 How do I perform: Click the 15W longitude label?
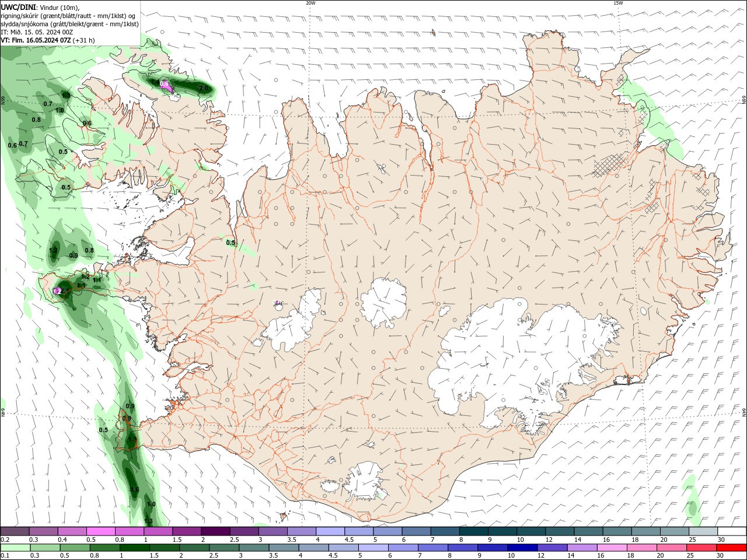pyautogui.click(x=618, y=3)
